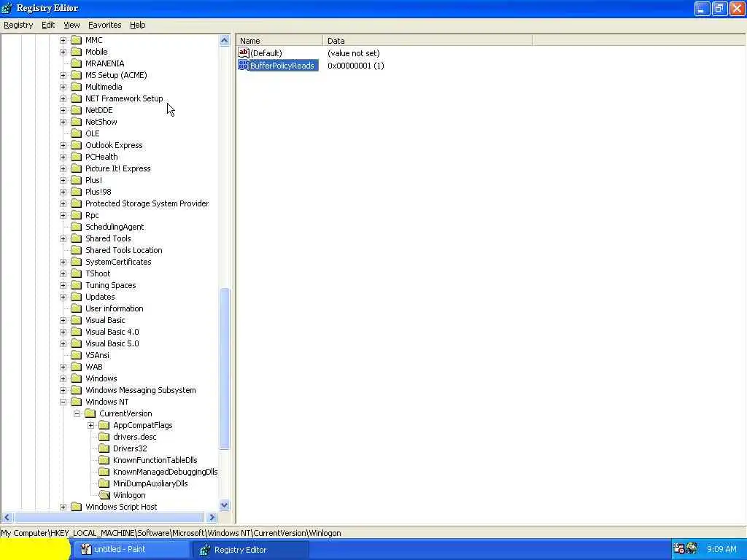
Task: Click the (Default) string value icon
Action: coord(244,52)
